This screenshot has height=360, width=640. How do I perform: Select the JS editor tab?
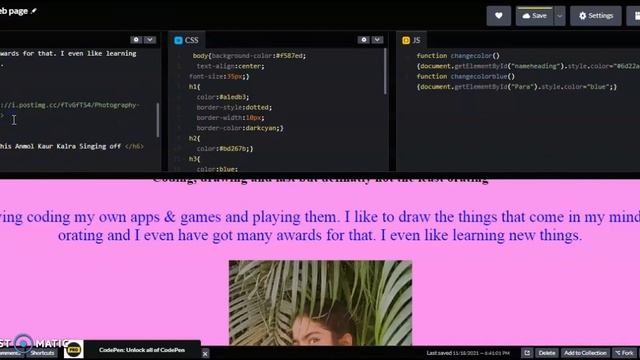click(411, 40)
